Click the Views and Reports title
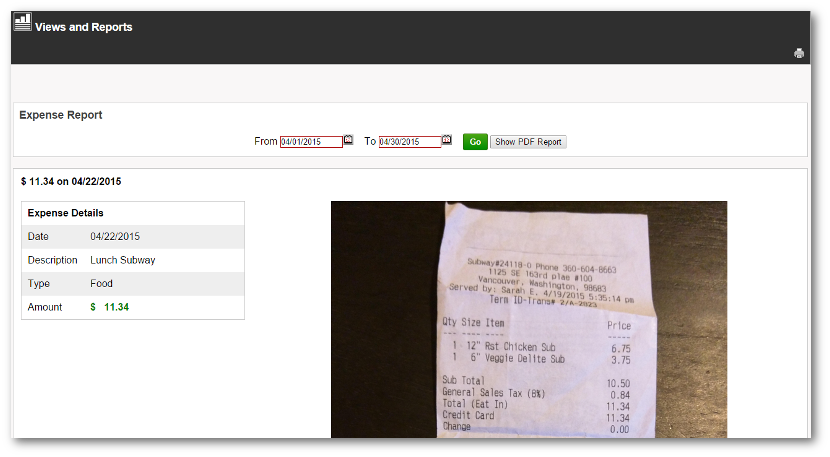The width and height of the screenshot is (830, 457). [84, 27]
